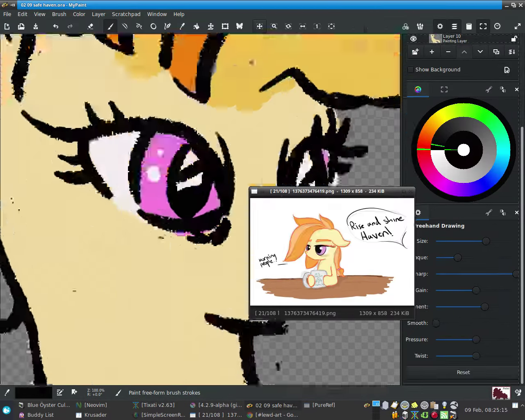The height and width of the screenshot is (420, 525).
Task: Click the Size slider handle
Action: point(486,241)
